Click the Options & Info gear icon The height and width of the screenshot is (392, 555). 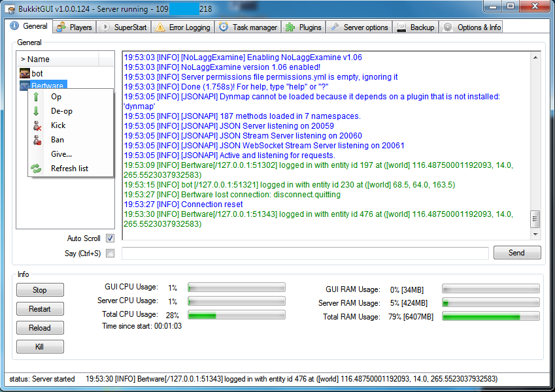pyautogui.click(x=448, y=27)
